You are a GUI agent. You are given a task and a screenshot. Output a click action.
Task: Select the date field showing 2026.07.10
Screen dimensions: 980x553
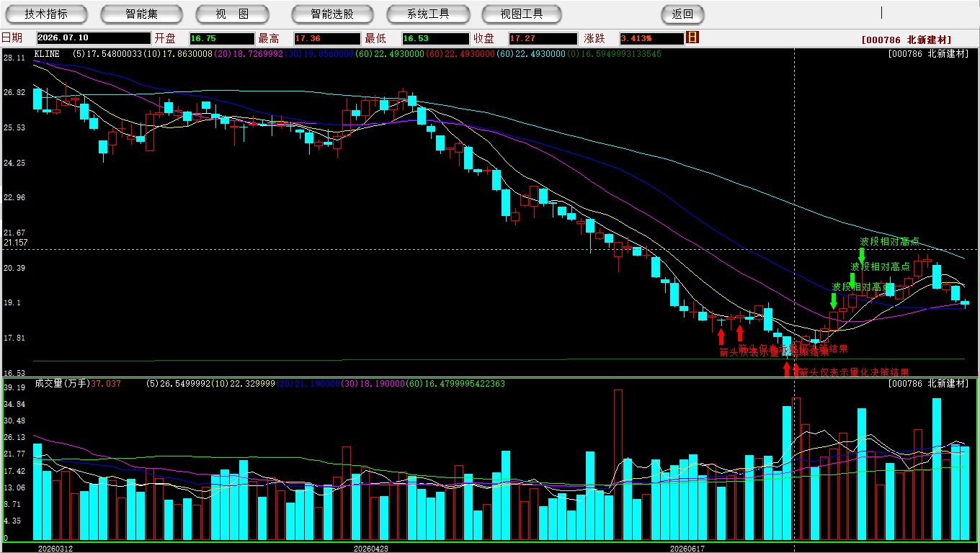pyautogui.click(x=94, y=38)
